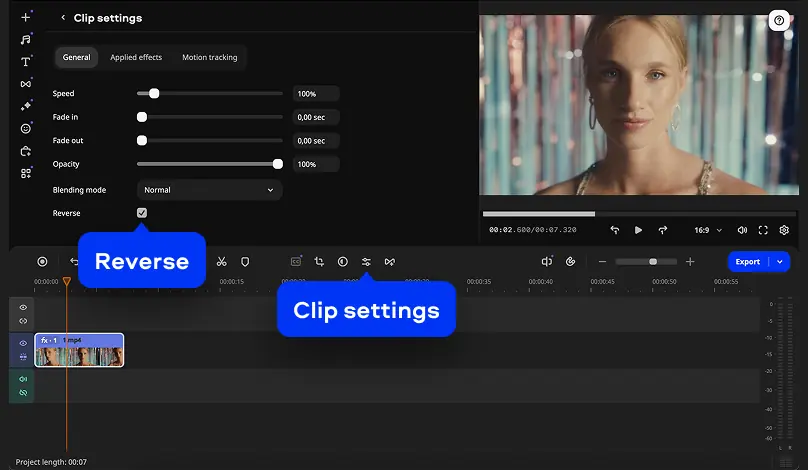Image resolution: width=808 pixels, height=470 pixels.
Task: Open the effects store bag icon
Action: pos(25,151)
